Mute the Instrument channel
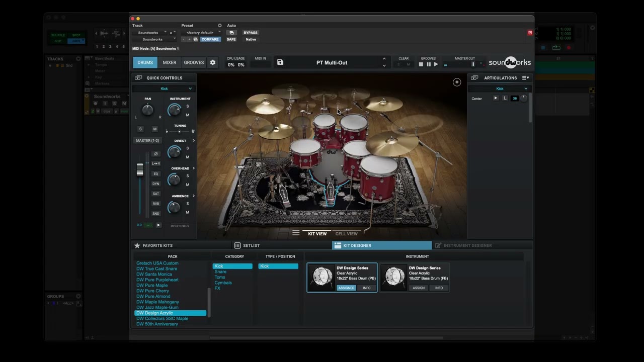The image size is (644, 362). point(188,115)
